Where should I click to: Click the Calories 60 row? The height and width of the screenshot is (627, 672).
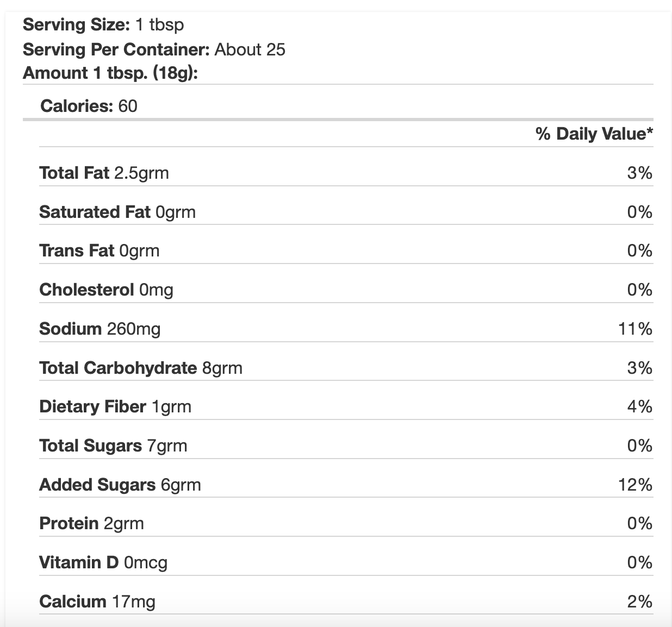[89, 106]
